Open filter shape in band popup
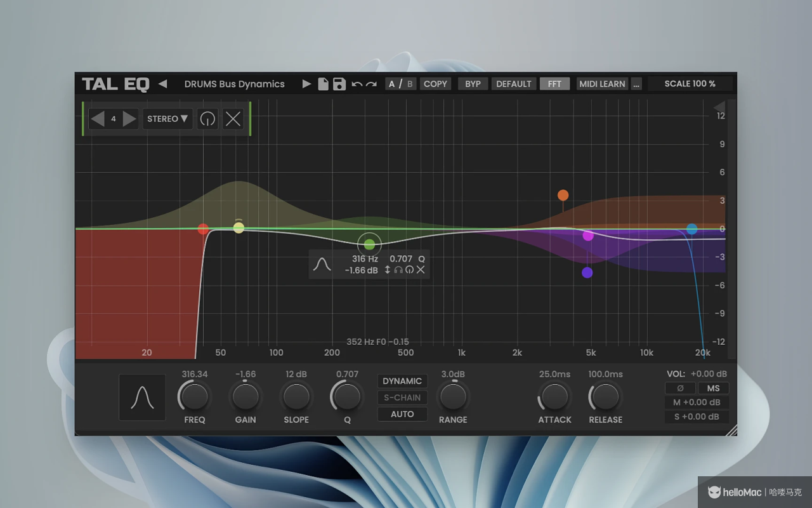The height and width of the screenshot is (508, 812). pos(322,264)
